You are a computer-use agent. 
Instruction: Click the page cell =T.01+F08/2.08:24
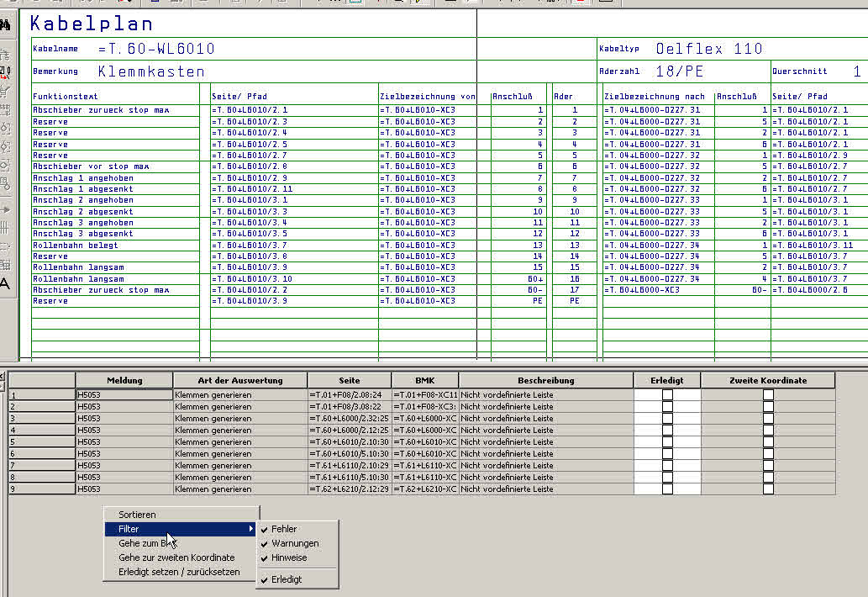coord(350,395)
